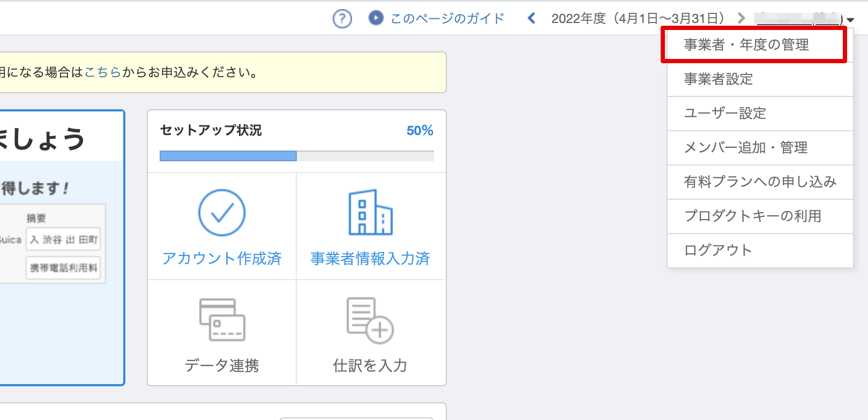Collapse the account dropdown caret
The image size is (868, 420).
click(850, 20)
